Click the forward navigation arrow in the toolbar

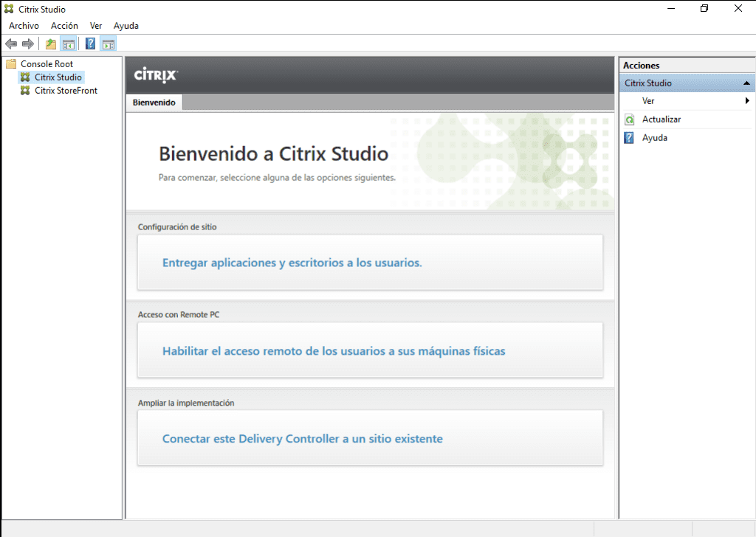28,43
